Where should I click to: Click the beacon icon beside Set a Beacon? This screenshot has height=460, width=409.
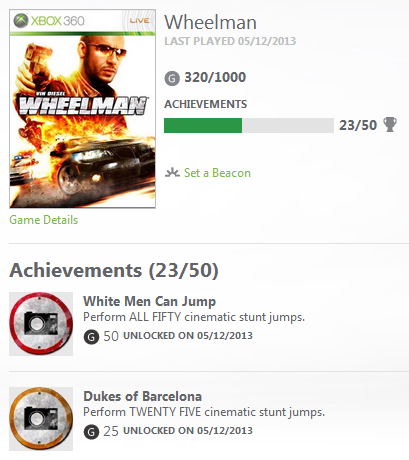172,173
